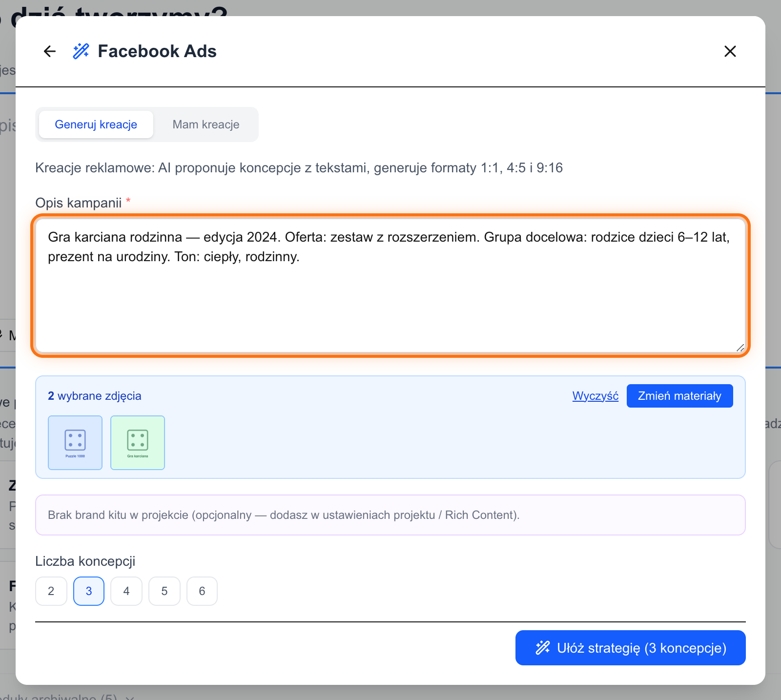This screenshot has width=781, height=700.
Task: Switch to the Generuj kreacje tab
Action: click(x=96, y=124)
